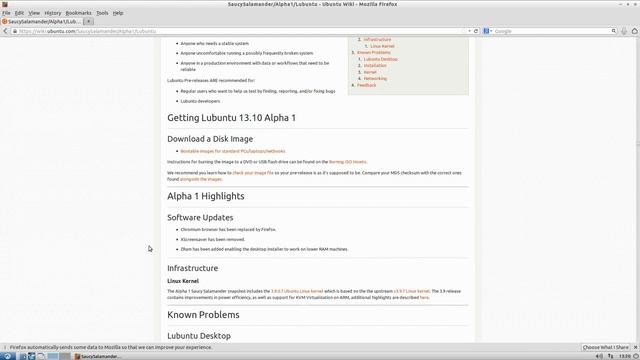
Task: Open the URL history dropdown arrow
Action: 469,31
